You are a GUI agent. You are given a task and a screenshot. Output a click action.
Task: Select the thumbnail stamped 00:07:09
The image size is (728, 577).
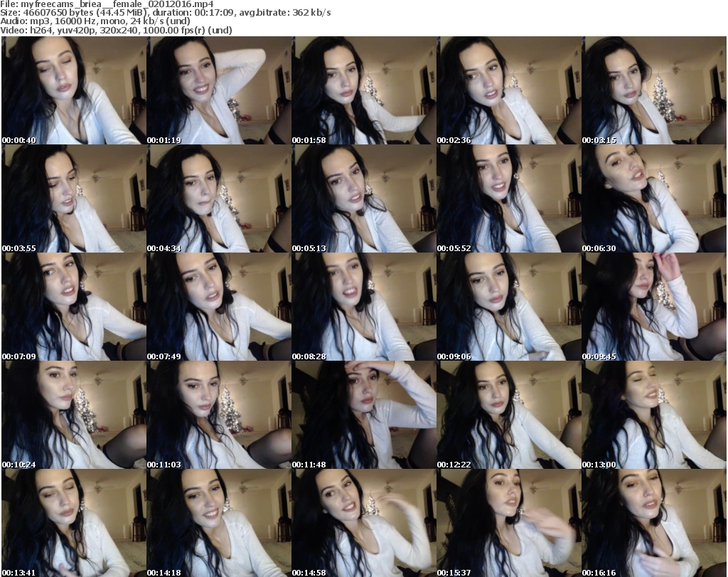tap(74, 307)
